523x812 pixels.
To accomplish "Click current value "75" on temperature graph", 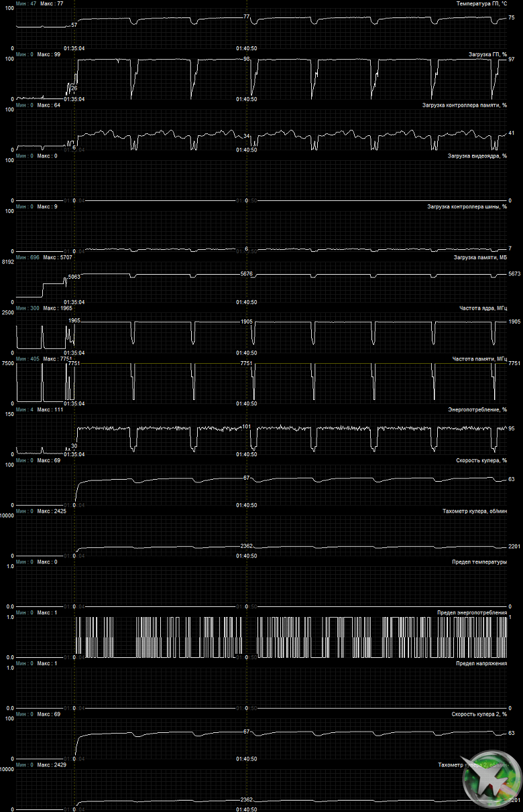I will click(512, 17).
